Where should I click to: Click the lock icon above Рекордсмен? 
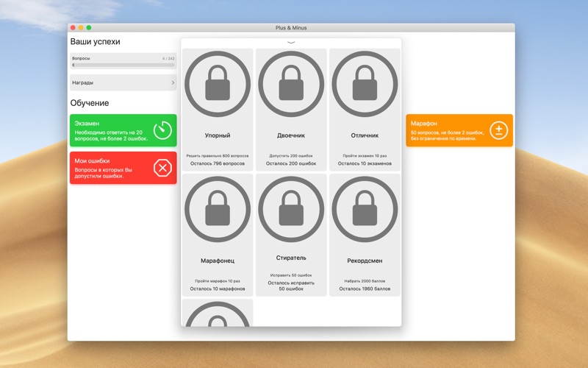pos(365,209)
